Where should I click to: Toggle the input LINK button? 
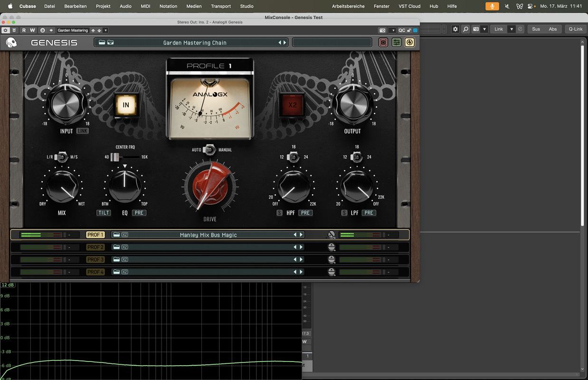[x=83, y=131]
